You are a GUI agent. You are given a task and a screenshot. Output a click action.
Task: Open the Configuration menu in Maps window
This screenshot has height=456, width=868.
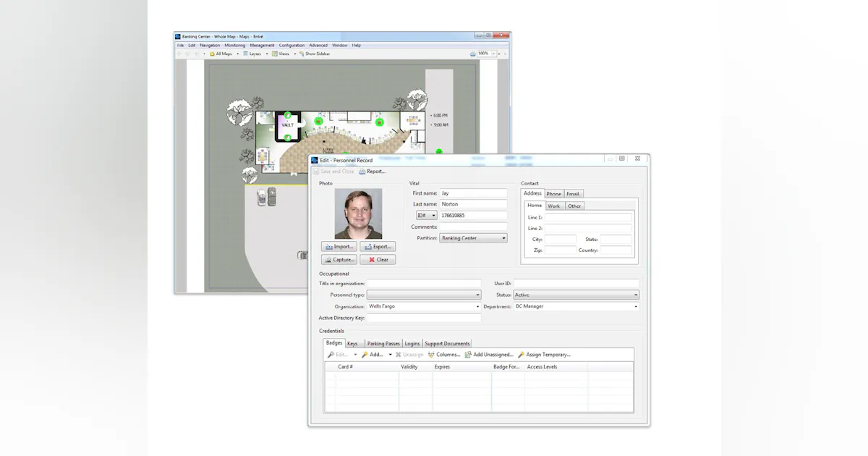click(x=292, y=45)
